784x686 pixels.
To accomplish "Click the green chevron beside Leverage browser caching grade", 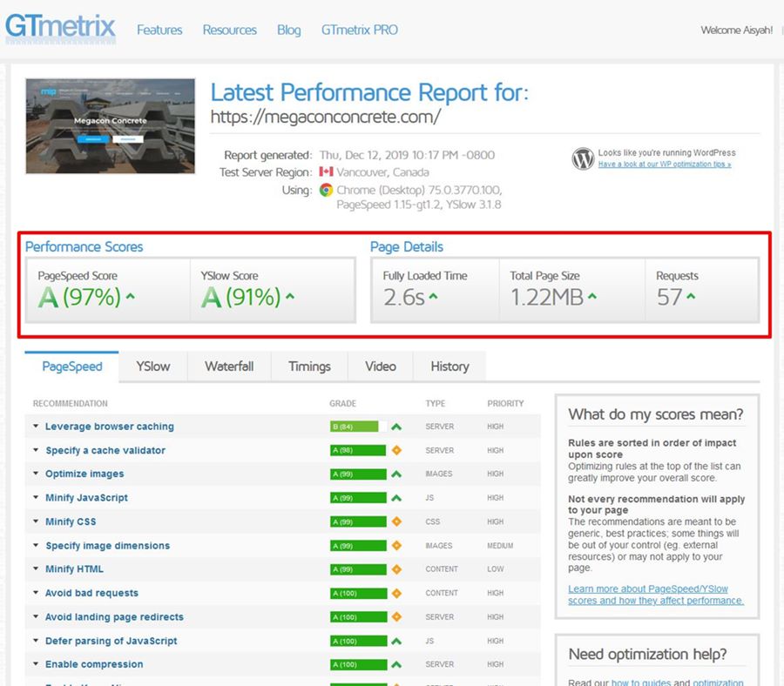I will 397,426.
